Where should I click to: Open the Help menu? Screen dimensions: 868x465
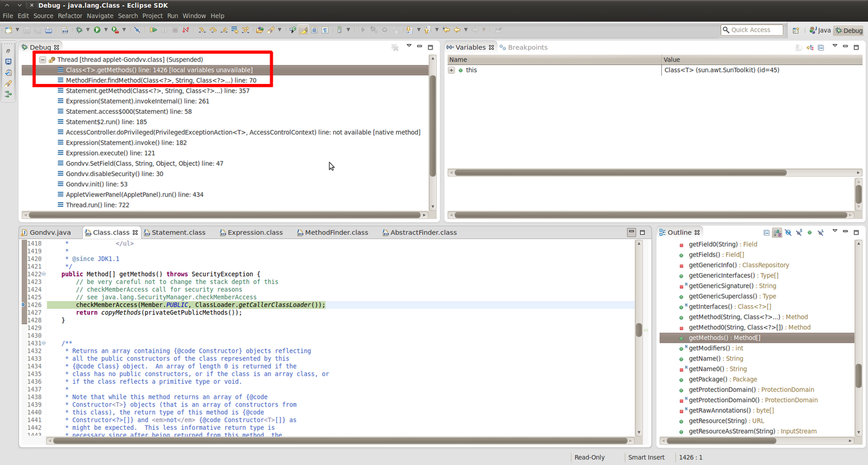click(x=218, y=16)
